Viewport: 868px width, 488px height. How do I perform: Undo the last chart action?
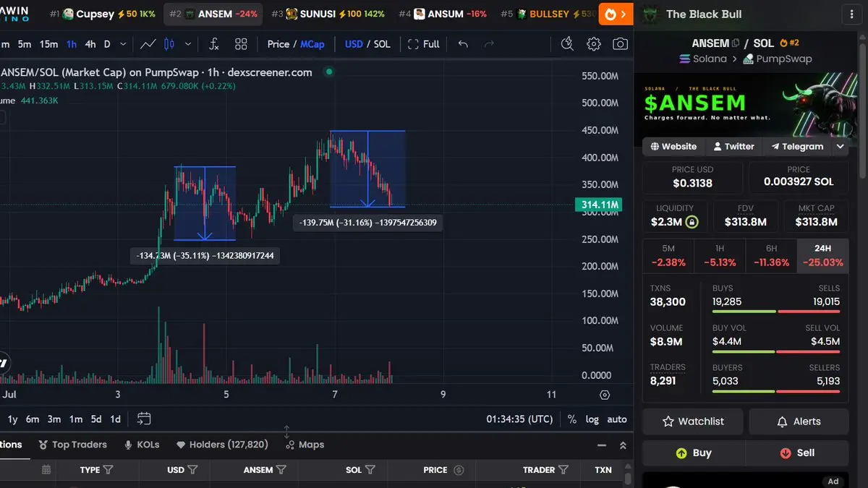click(463, 44)
